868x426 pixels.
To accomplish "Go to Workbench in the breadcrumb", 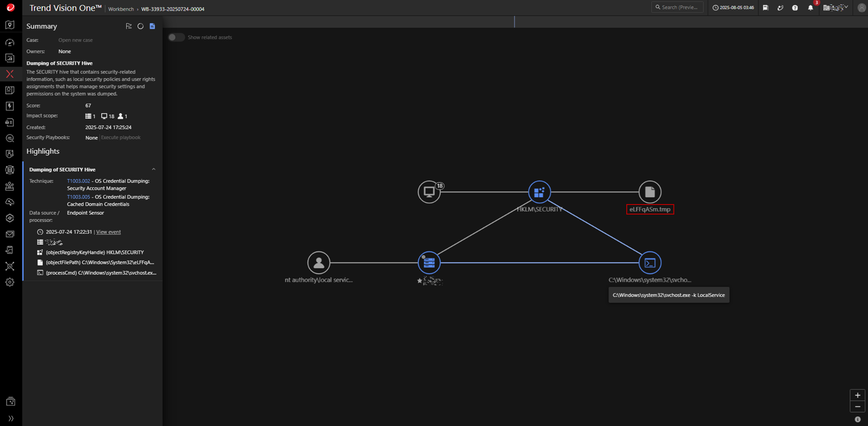I will (x=121, y=9).
